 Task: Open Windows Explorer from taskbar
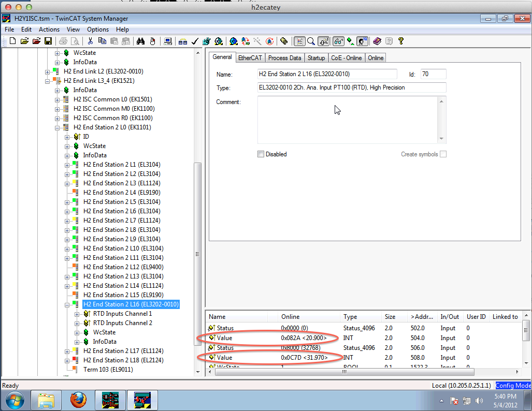(46, 400)
